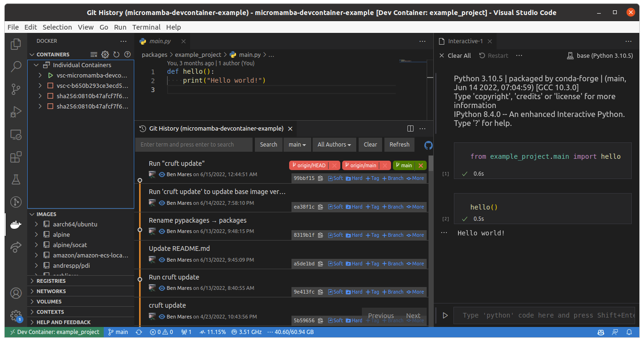
Task: Open the Containers settings gear icon
Action: (105, 54)
